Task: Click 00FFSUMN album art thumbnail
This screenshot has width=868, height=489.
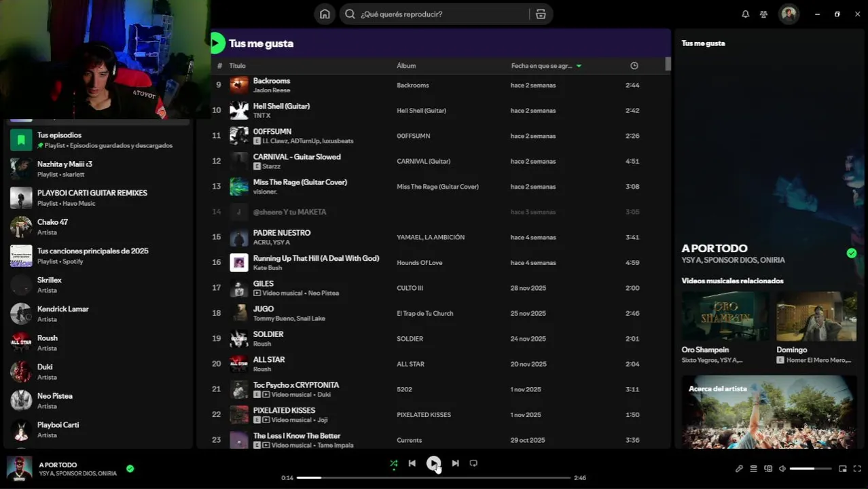Action: click(x=239, y=136)
